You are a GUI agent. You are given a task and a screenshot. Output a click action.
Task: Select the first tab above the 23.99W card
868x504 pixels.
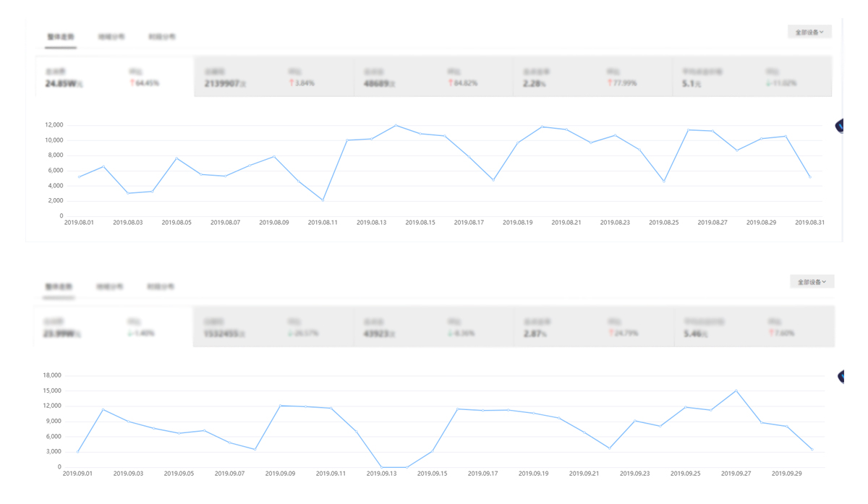pos(59,287)
